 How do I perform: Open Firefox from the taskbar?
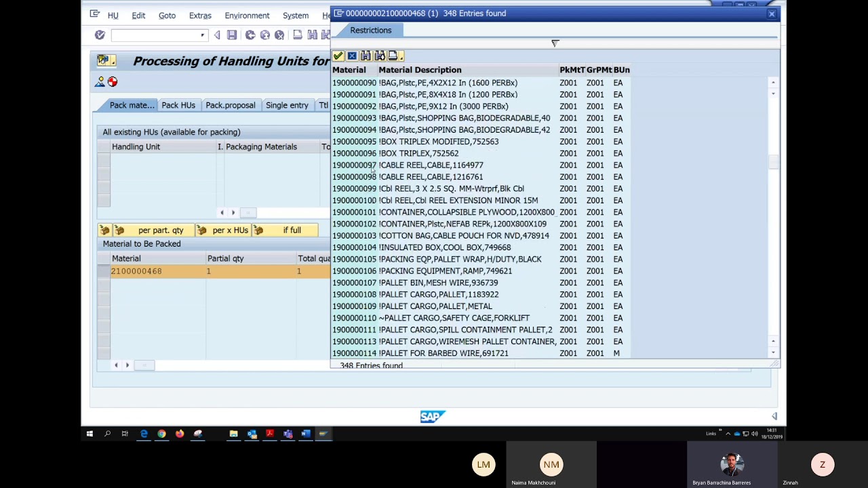[x=180, y=434]
